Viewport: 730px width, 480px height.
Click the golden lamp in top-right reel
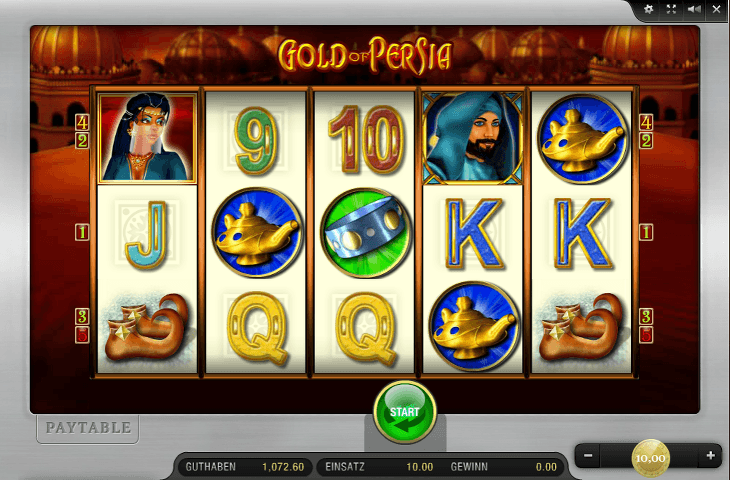[x=582, y=139]
